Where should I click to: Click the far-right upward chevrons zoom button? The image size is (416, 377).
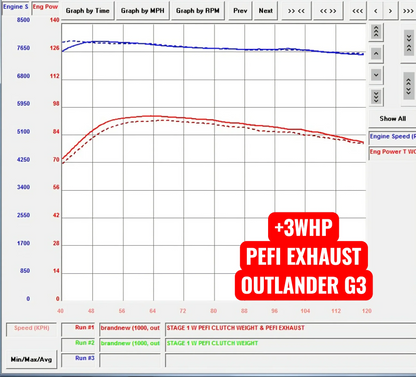click(409, 86)
